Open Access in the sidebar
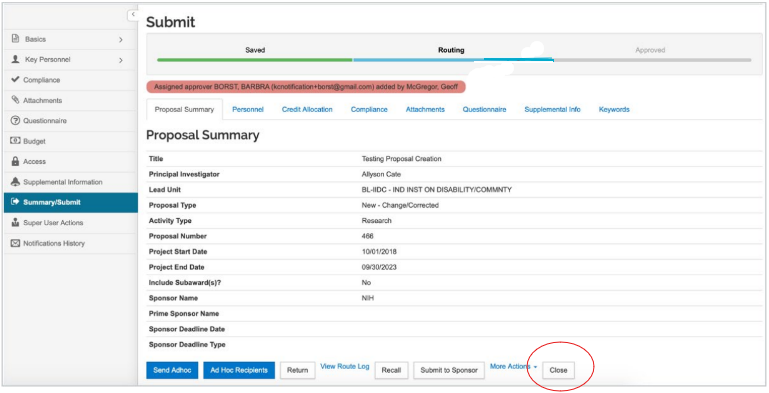This screenshot has width=769, height=393. [x=71, y=161]
